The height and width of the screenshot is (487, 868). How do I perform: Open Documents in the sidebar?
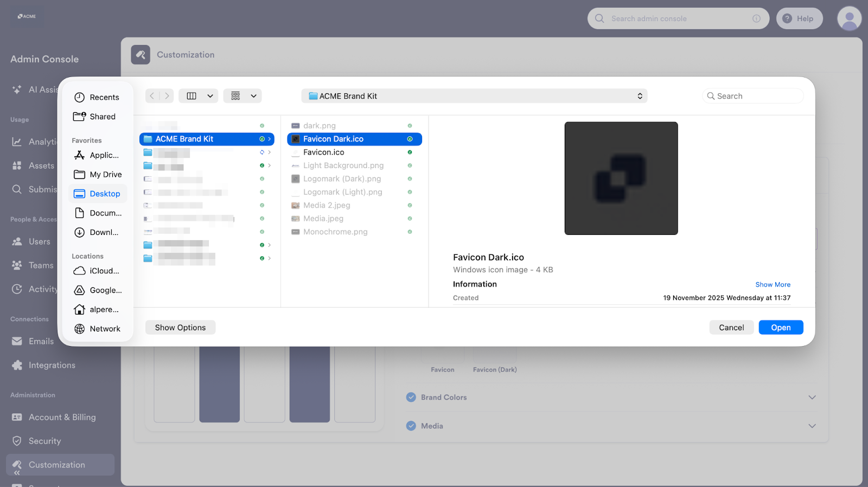[98, 213]
